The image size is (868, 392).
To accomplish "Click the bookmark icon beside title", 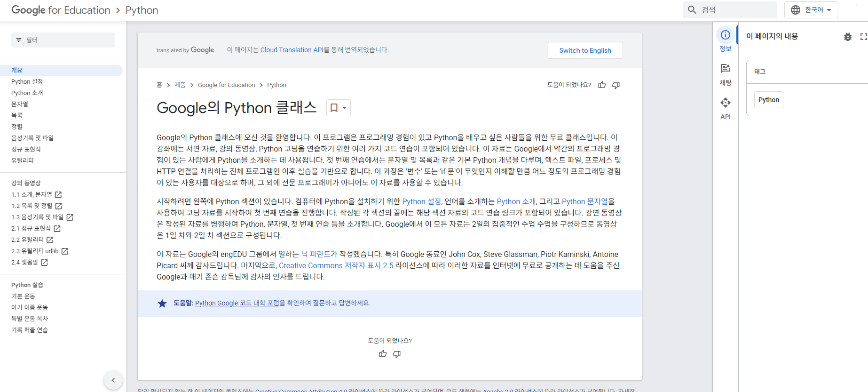I will [334, 108].
